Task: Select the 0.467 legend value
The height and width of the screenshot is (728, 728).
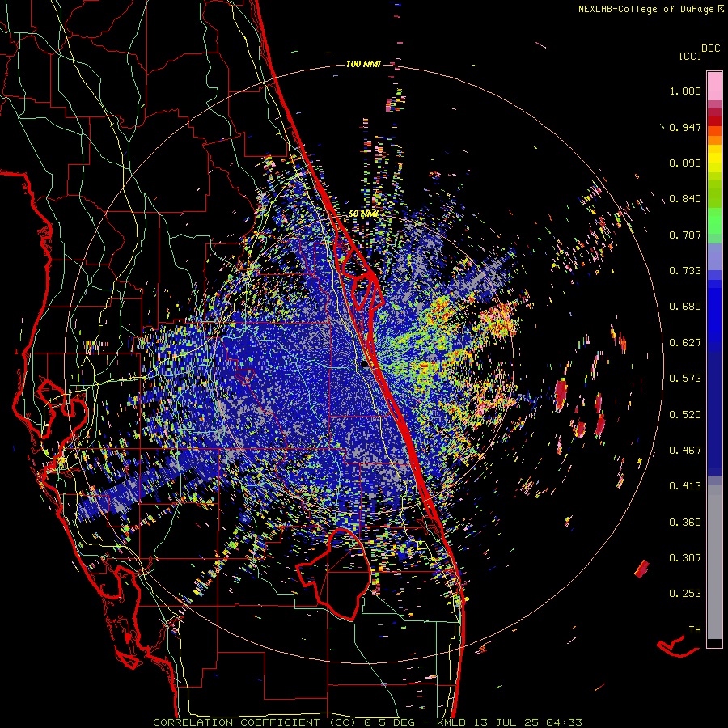Action: click(685, 450)
